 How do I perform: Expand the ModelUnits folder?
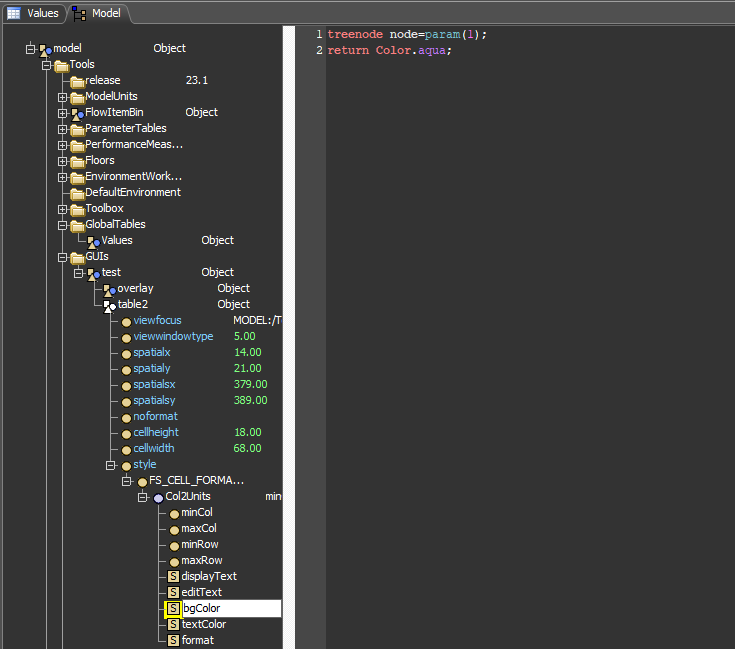(x=62, y=97)
